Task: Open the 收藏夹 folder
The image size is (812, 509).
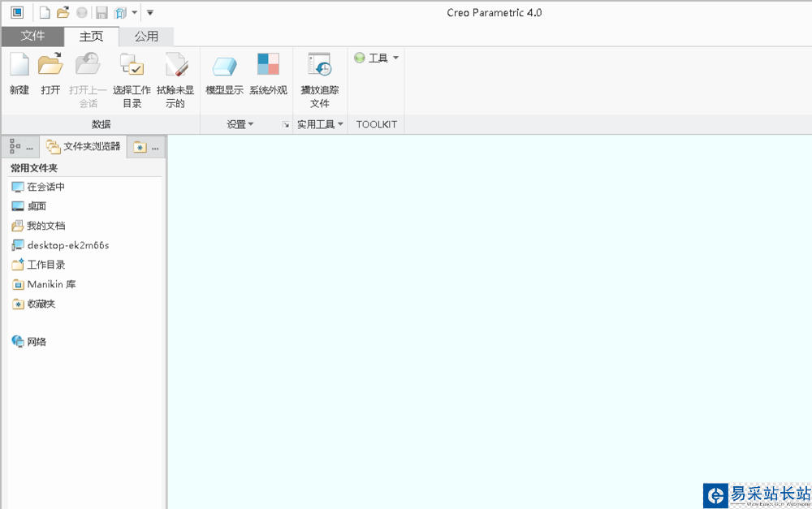Action: 33,304
